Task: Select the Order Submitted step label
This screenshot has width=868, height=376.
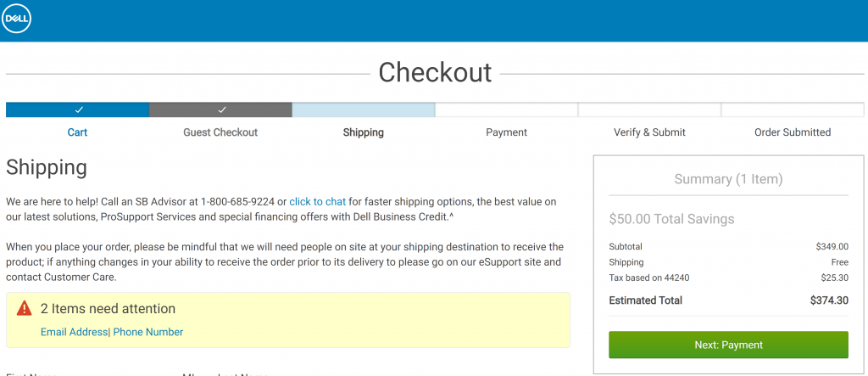Action: coord(793,132)
